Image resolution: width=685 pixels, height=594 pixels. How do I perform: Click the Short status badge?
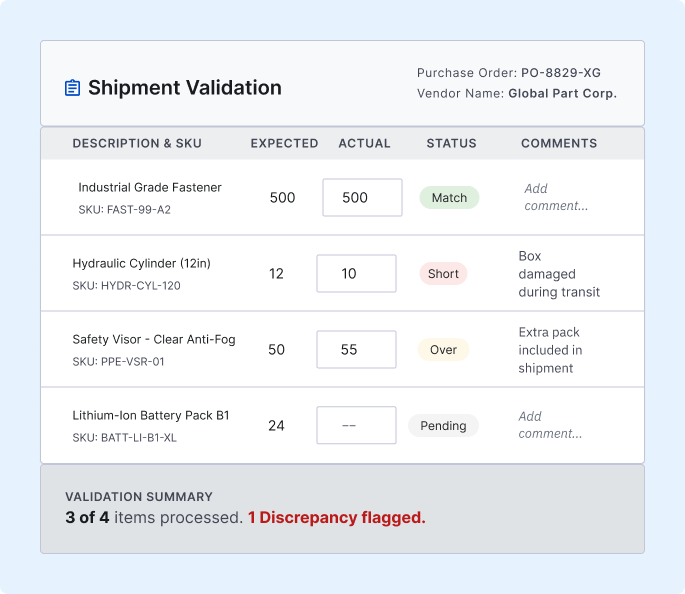pyautogui.click(x=443, y=274)
